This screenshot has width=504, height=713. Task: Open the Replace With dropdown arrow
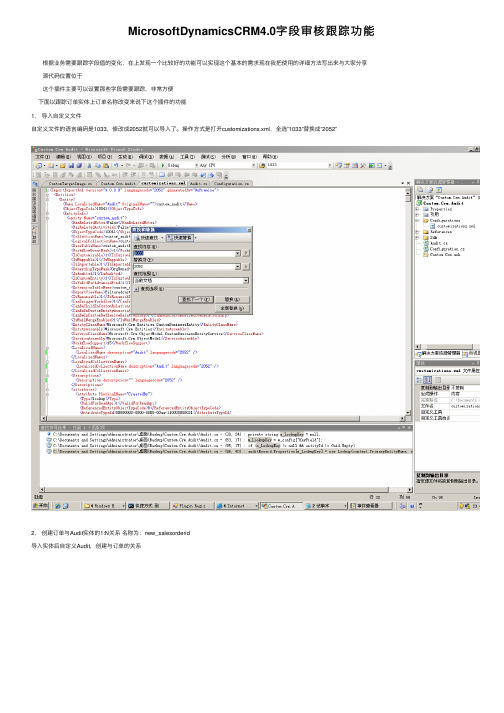(x=237, y=266)
